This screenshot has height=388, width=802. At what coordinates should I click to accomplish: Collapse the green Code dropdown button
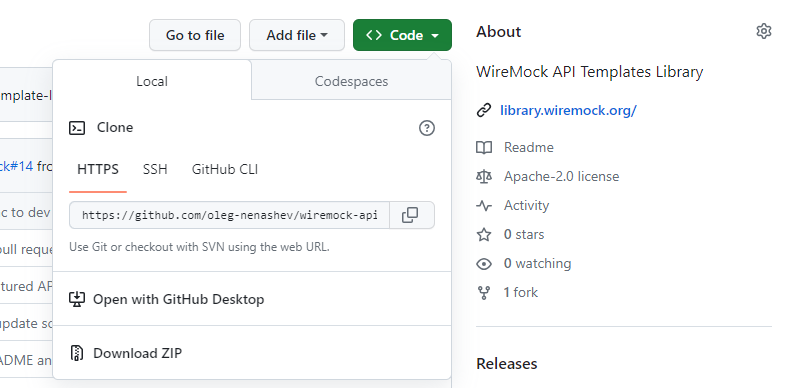click(x=402, y=35)
